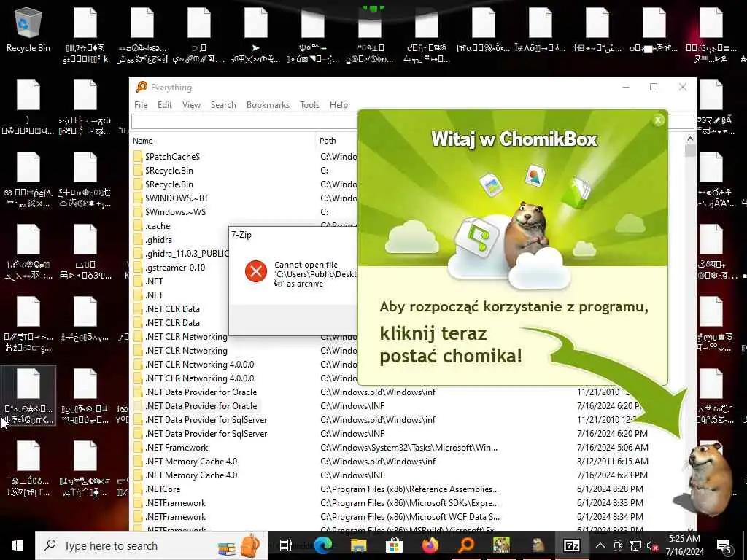Image resolution: width=747 pixels, height=560 pixels.
Task: Switch to 7-Zip taskbar icon
Action: coord(572,545)
